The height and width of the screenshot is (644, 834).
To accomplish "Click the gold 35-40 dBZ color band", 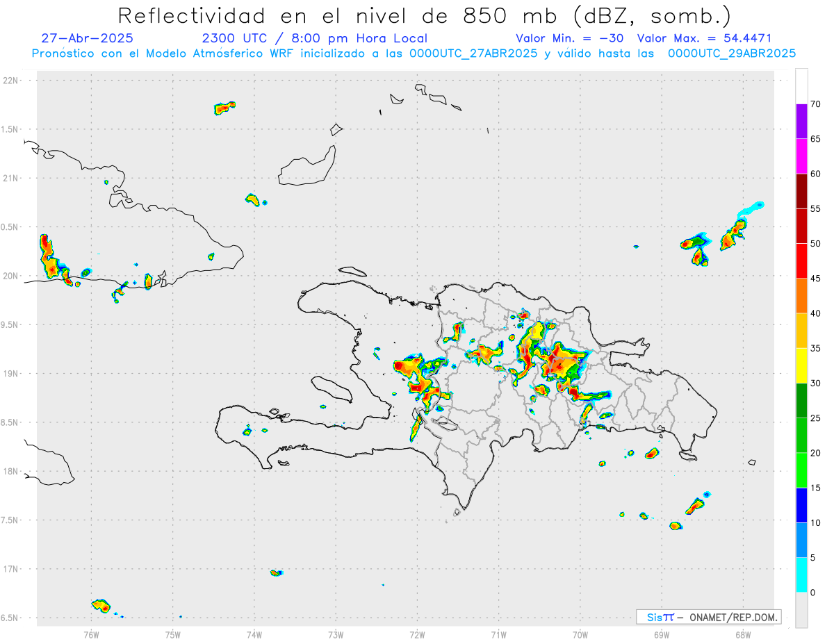I will (801, 331).
